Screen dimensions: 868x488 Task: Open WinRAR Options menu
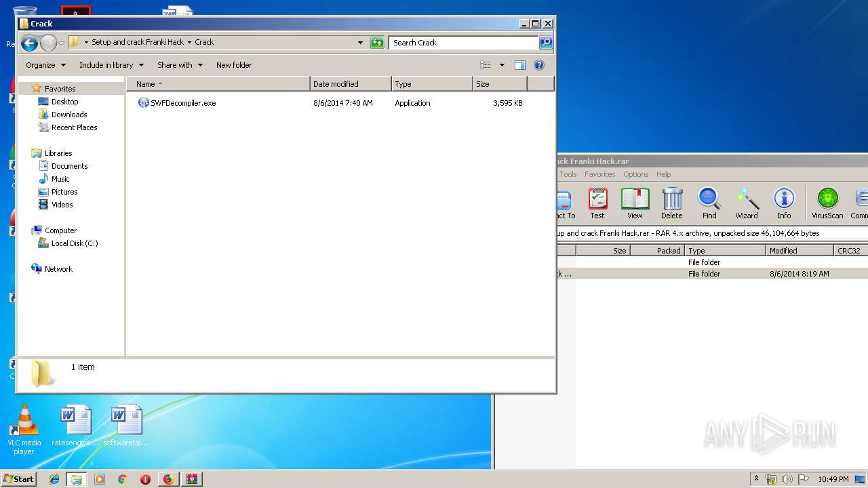pyautogui.click(x=636, y=174)
